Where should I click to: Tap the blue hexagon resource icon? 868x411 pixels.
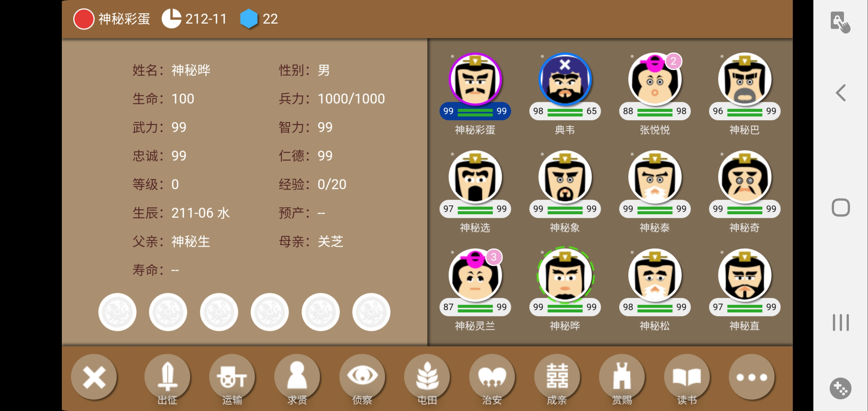pyautogui.click(x=249, y=19)
